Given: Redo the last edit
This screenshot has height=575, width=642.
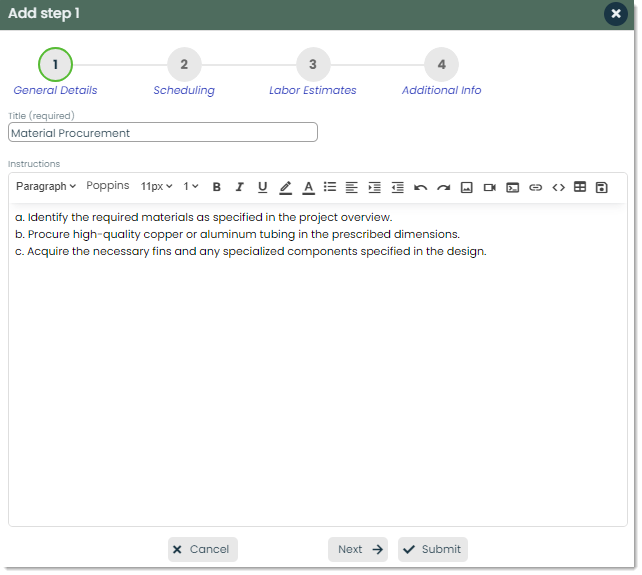Looking at the screenshot, I should pyautogui.click(x=443, y=188).
